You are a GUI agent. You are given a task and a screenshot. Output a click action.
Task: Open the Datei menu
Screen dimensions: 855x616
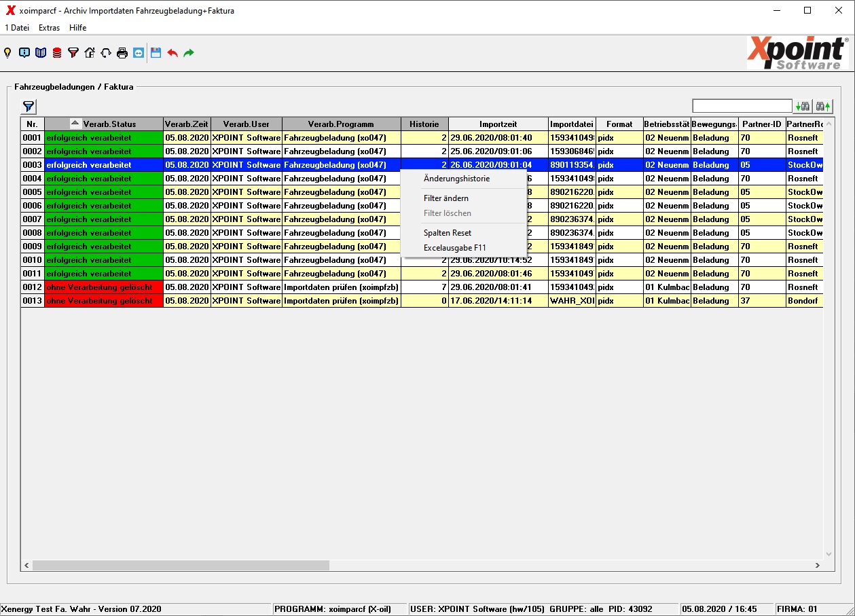tap(17, 28)
